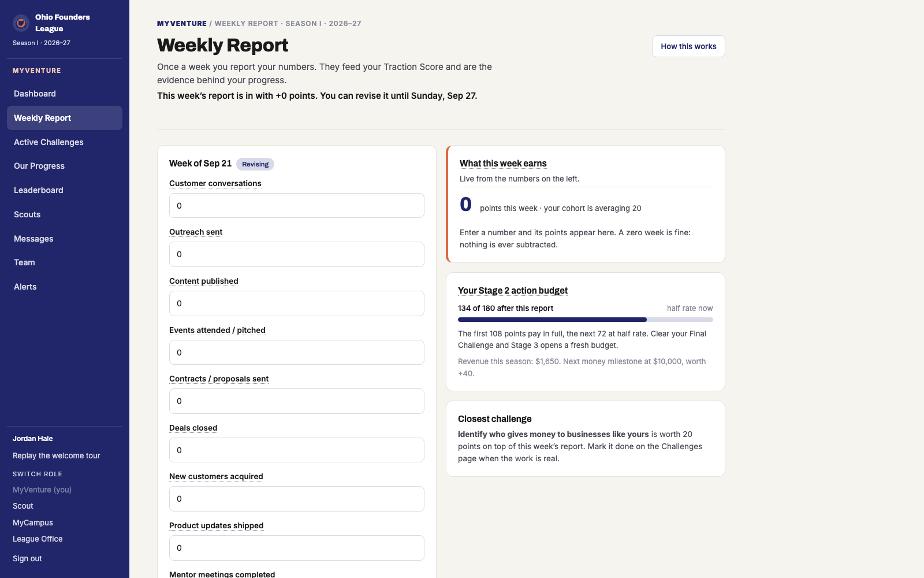Click the Contracts / proposals sent field
This screenshot has height=578, width=924.
coord(297,401)
